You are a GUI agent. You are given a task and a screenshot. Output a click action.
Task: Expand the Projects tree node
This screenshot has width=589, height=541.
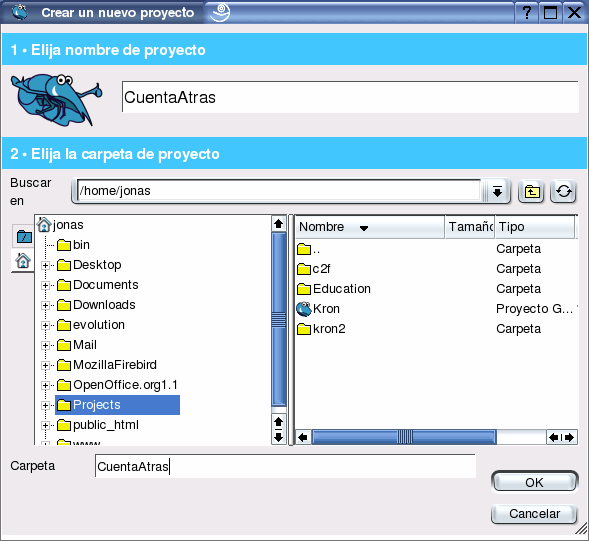point(45,405)
